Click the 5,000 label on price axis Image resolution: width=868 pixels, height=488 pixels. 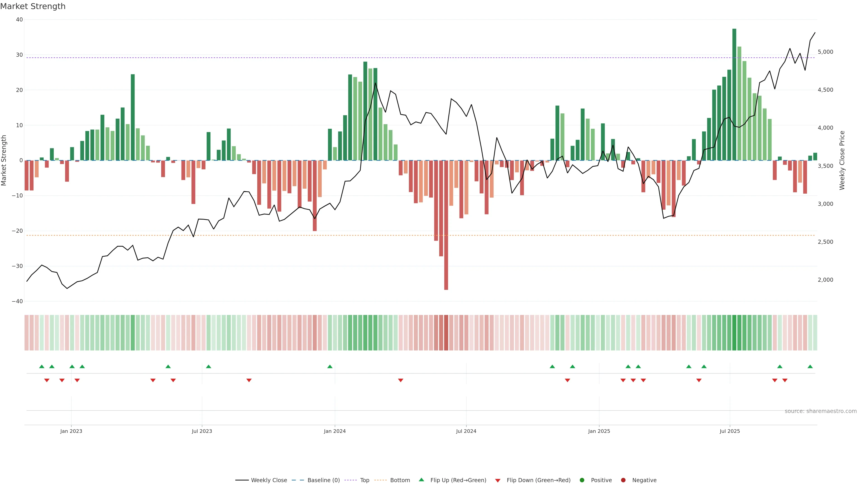click(825, 52)
